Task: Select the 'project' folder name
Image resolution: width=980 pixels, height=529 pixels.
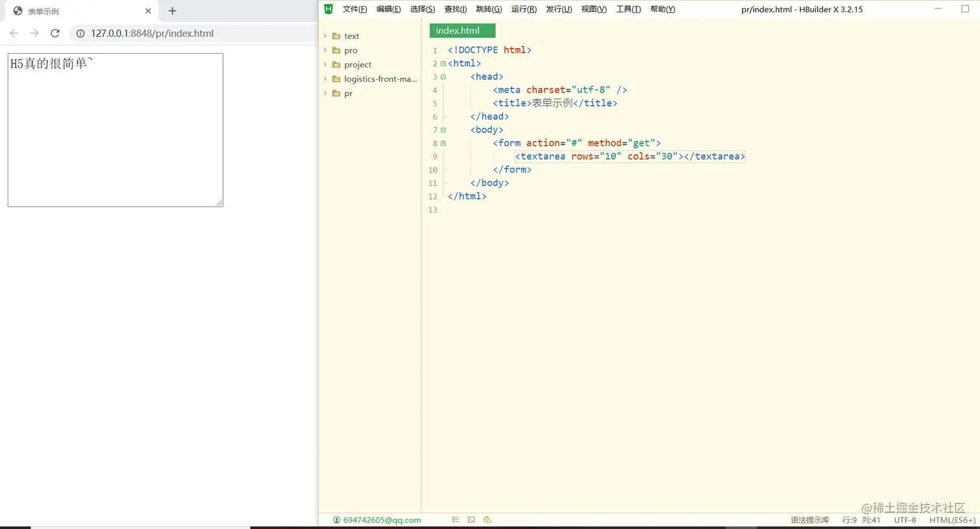Action: pos(358,65)
